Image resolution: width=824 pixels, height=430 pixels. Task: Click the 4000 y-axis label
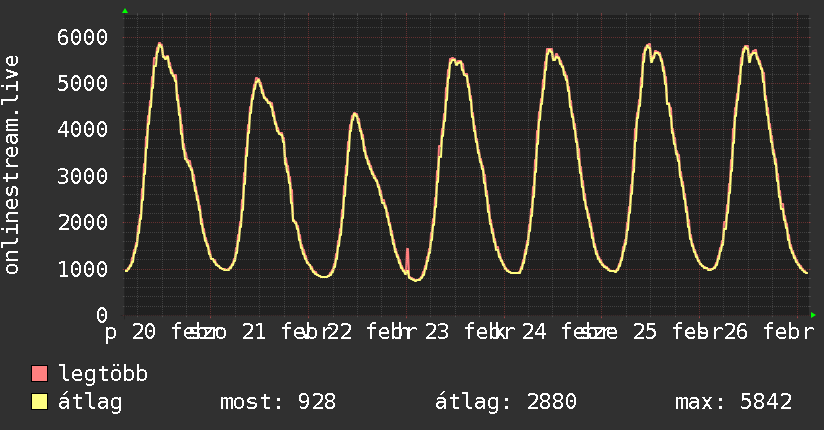83,129
